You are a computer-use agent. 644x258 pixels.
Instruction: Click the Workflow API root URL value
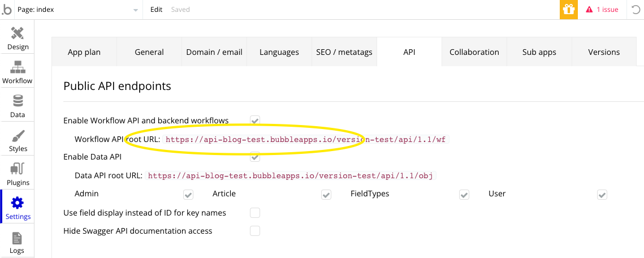tap(305, 139)
